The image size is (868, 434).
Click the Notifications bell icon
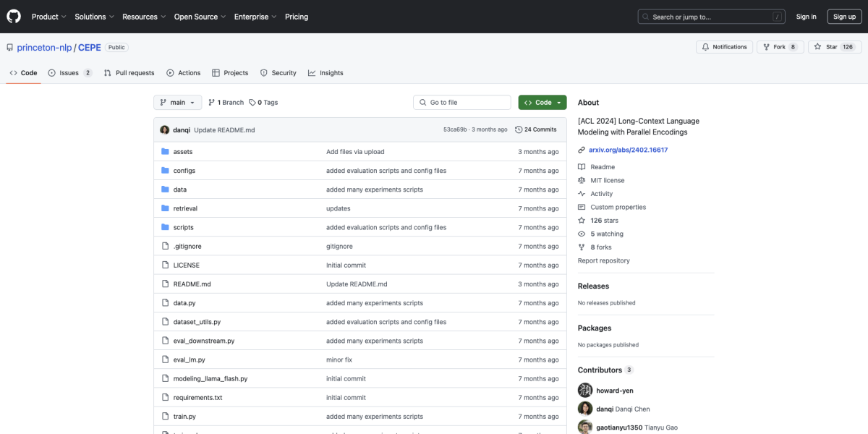pyautogui.click(x=705, y=47)
